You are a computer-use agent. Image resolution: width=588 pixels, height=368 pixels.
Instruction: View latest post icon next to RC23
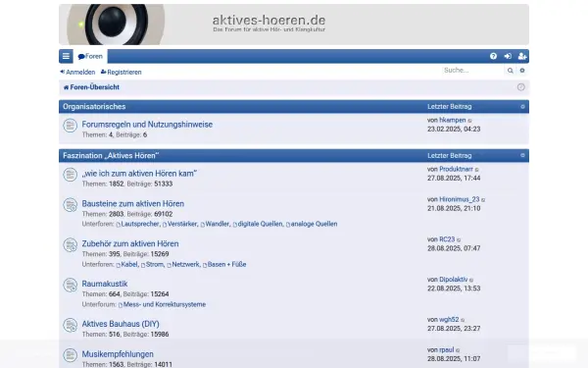tap(459, 240)
